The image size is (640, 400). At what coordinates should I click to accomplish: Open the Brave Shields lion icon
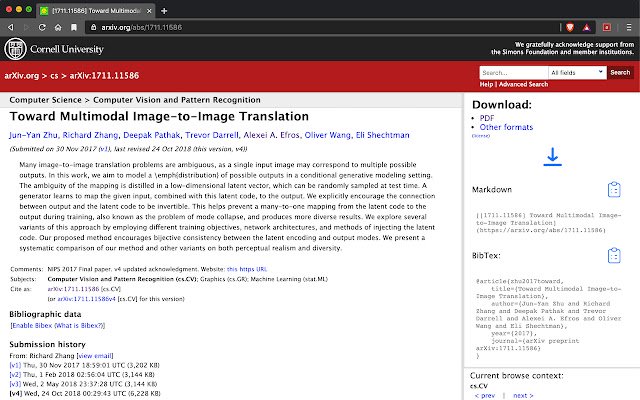(570, 27)
